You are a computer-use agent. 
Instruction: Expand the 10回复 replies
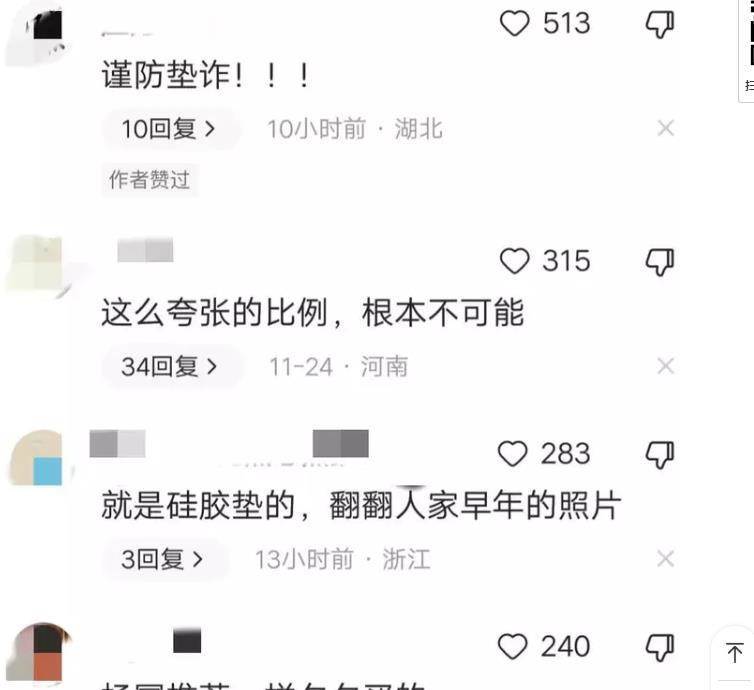[x=170, y=129]
